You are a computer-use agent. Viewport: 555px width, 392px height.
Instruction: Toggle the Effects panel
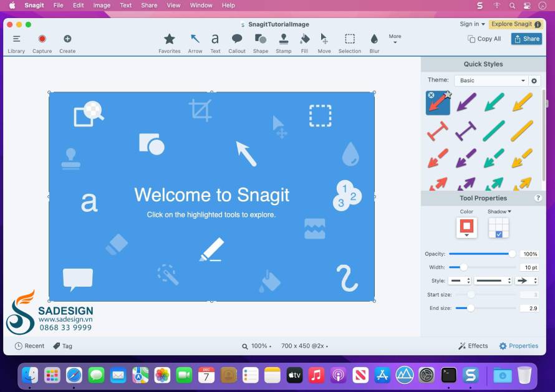[x=473, y=346]
